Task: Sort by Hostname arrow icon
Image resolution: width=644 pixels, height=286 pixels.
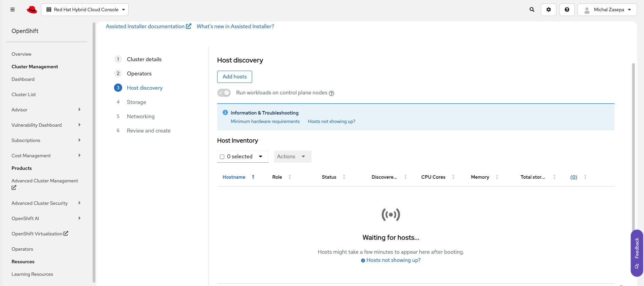Action: point(253,177)
